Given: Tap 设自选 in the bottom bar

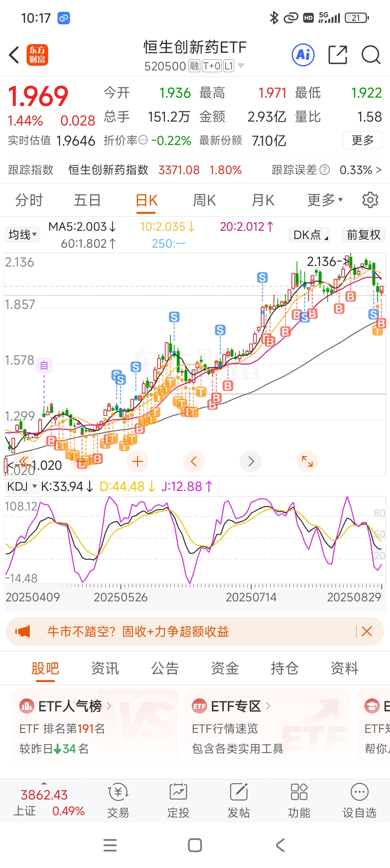Looking at the screenshot, I should (x=359, y=801).
